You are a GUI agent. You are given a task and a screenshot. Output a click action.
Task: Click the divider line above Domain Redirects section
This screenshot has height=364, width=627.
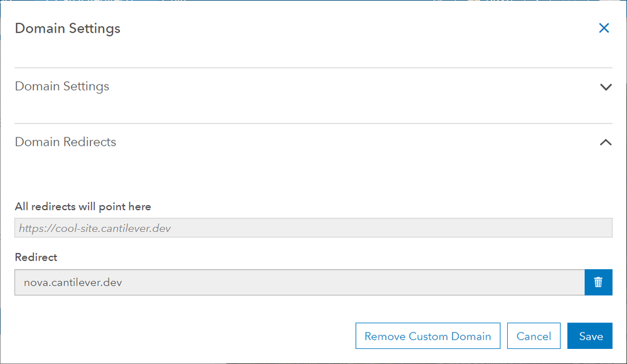click(313, 124)
